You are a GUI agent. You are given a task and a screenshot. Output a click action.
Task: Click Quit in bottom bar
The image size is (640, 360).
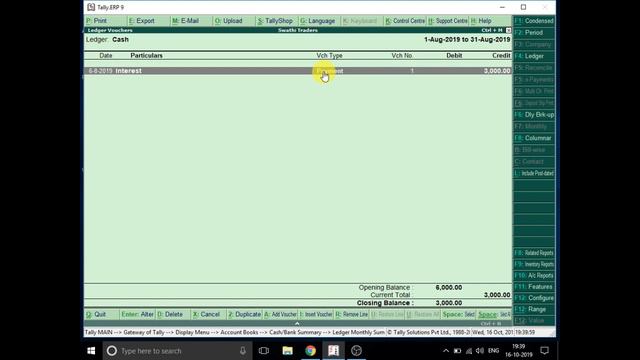coord(96,315)
